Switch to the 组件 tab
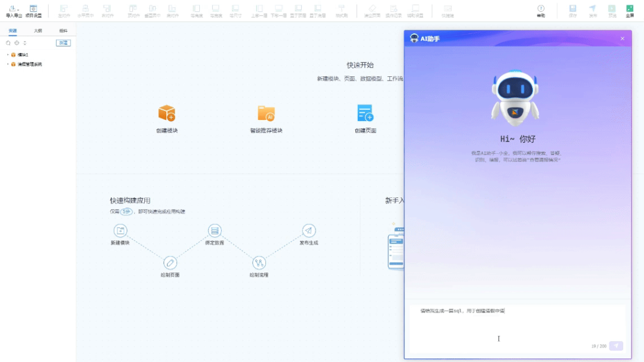The image size is (644, 362). [x=62, y=30]
